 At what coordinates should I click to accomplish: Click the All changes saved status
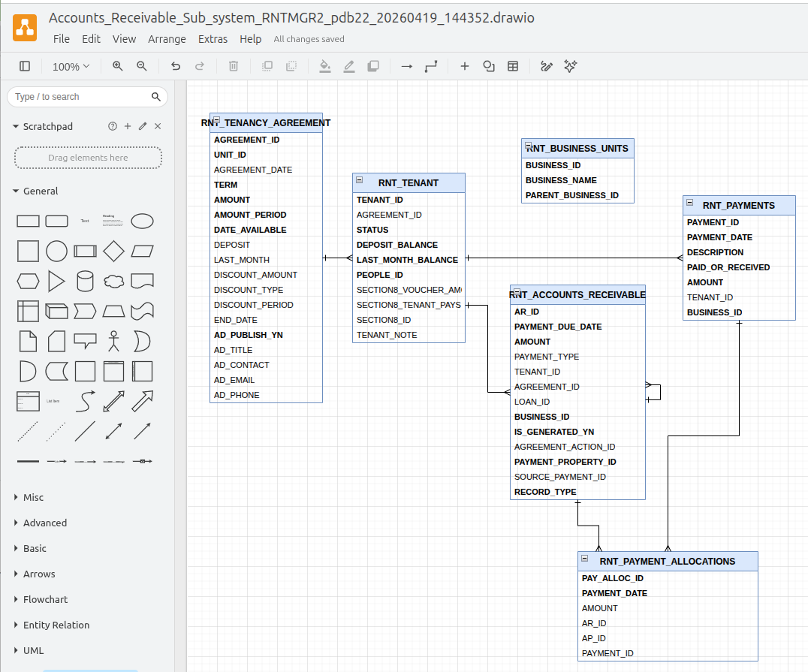click(x=309, y=39)
